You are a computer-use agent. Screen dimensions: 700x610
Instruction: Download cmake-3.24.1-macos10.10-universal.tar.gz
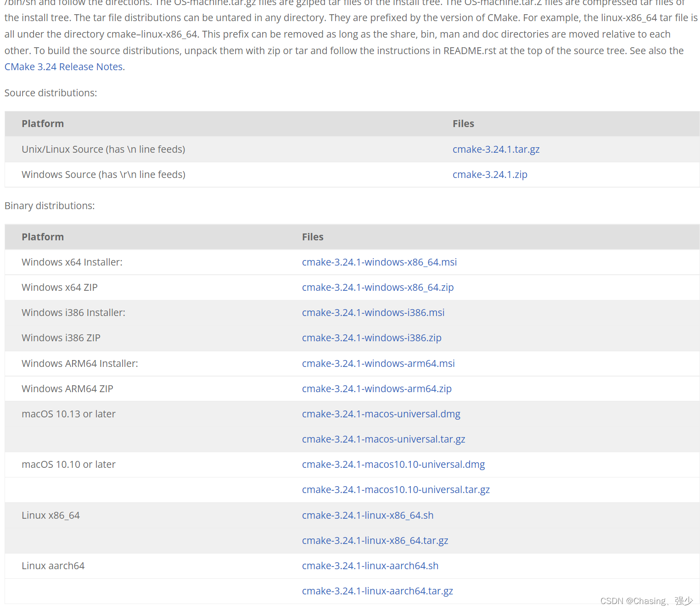pos(396,490)
